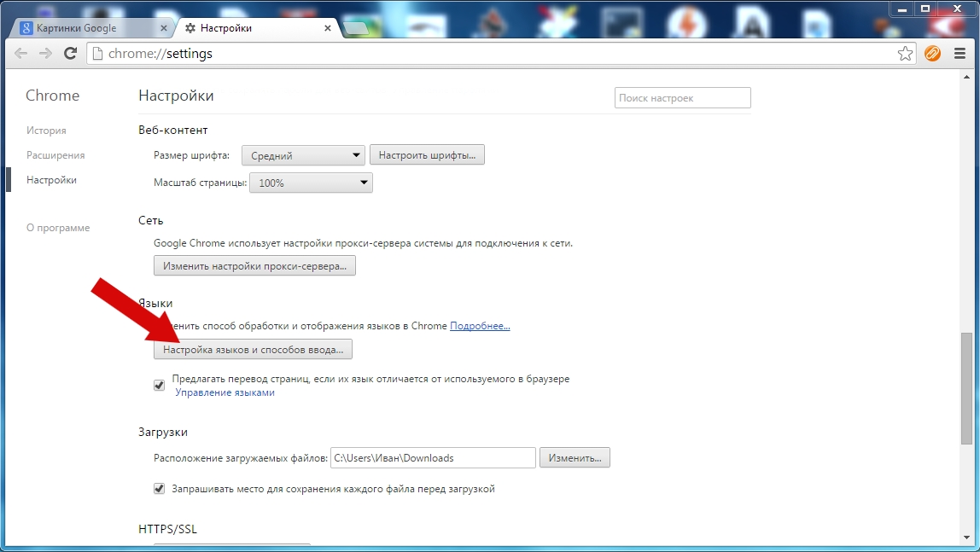
Task: Open the font size Средний dropdown
Action: (x=303, y=155)
